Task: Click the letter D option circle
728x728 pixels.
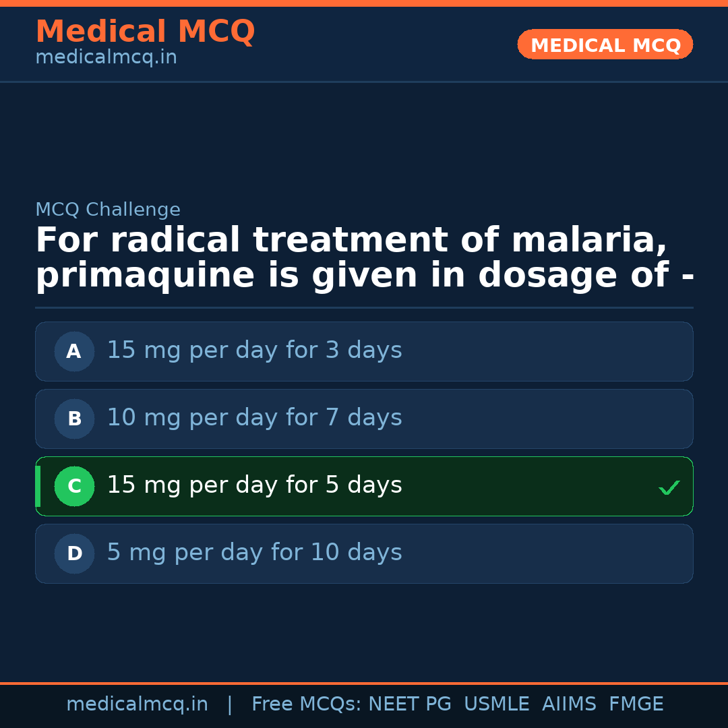Action: click(74, 553)
